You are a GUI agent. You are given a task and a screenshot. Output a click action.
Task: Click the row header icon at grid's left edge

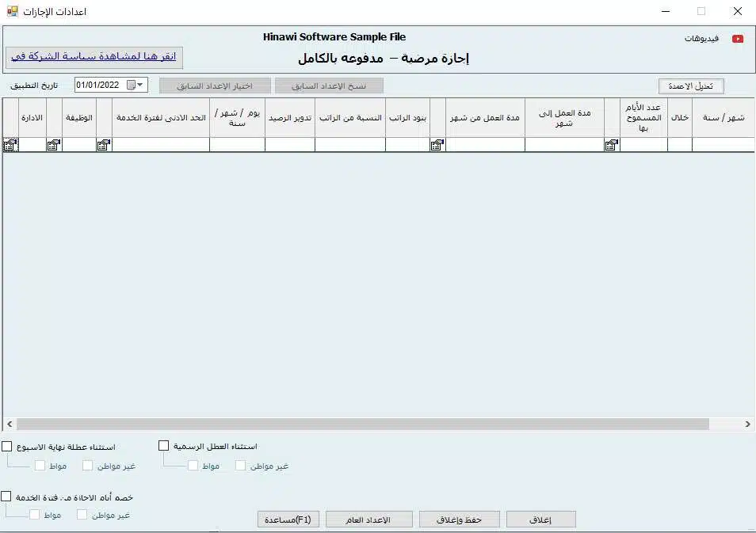[x=10, y=145]
